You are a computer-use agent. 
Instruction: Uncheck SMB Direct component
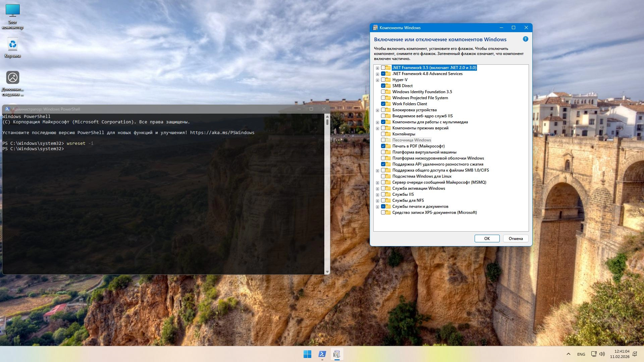click(x=383, y=86)
